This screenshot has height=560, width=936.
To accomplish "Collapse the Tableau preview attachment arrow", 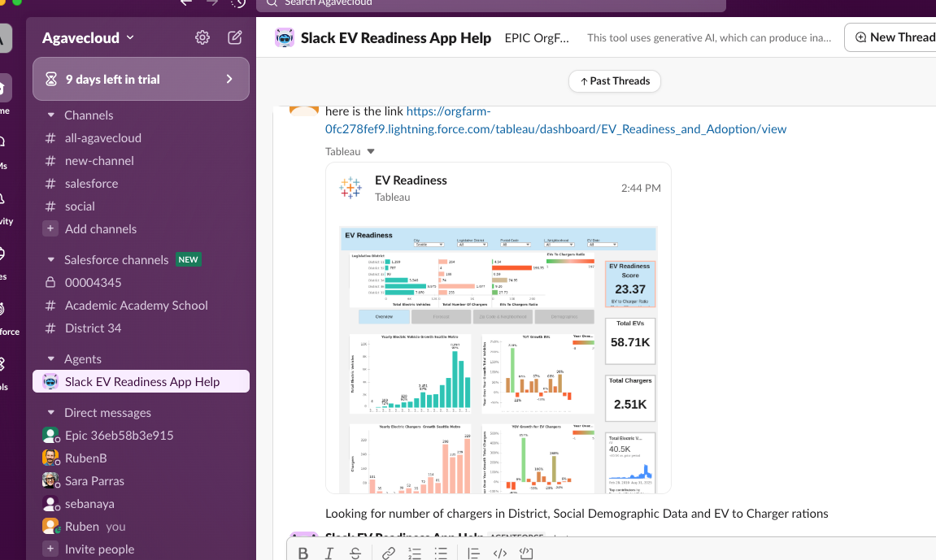I will coord(371,151).
